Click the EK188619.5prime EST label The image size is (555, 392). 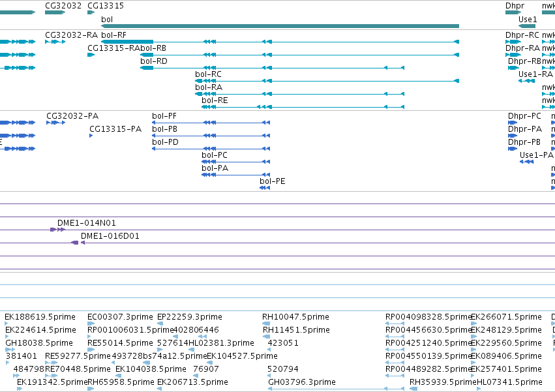tap(40, 317)
